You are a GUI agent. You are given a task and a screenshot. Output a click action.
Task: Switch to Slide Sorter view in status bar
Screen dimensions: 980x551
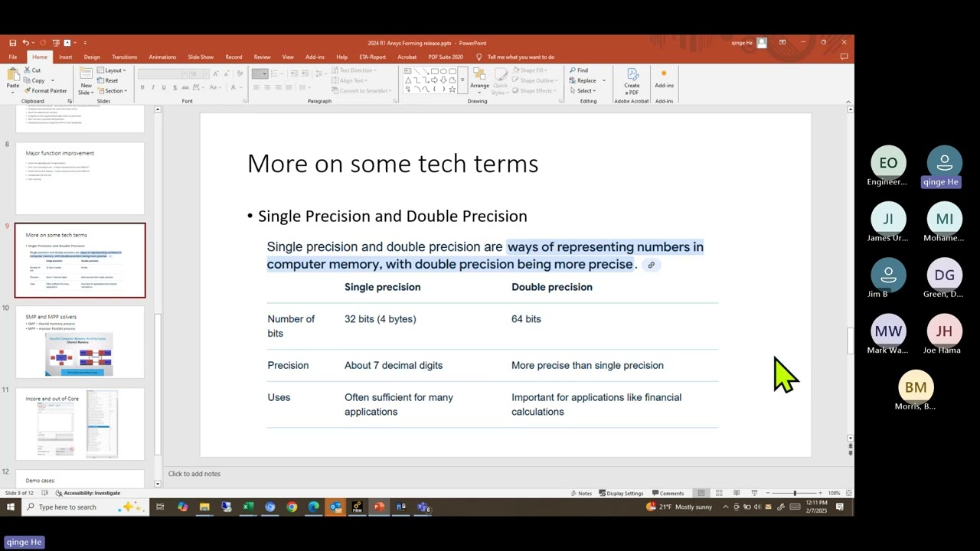[720, 493]
